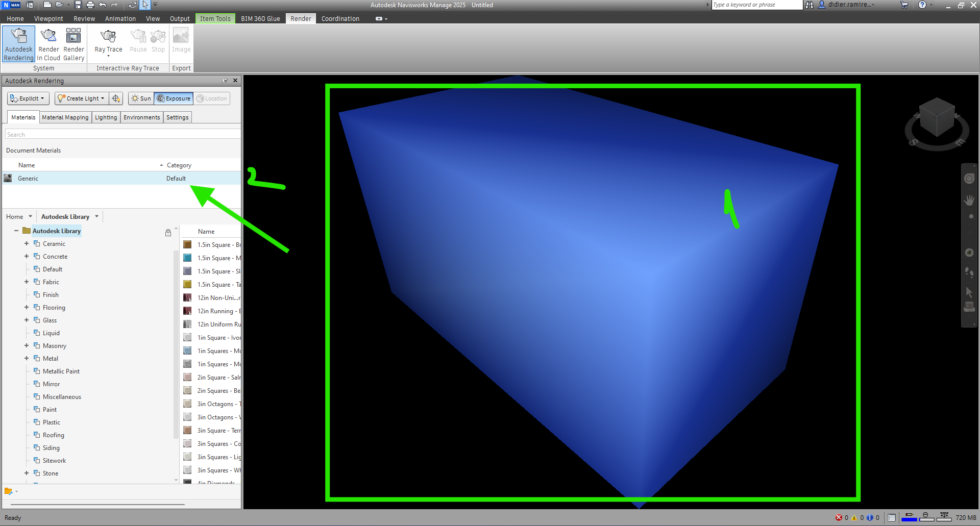
Task: Toggle auto-hide pin of Autodesk Rendering panel
Action: [225, 81]
